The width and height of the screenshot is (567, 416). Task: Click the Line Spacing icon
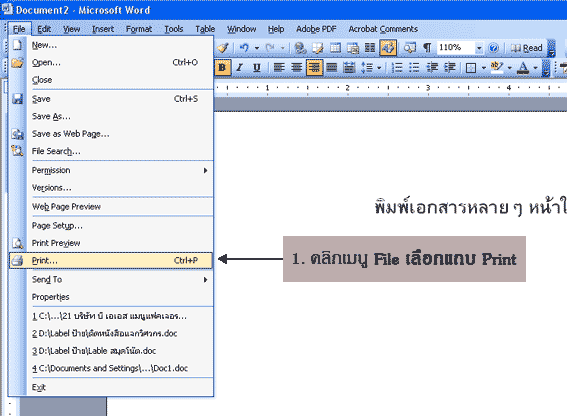pyautogui.click(x=367, y=67)
